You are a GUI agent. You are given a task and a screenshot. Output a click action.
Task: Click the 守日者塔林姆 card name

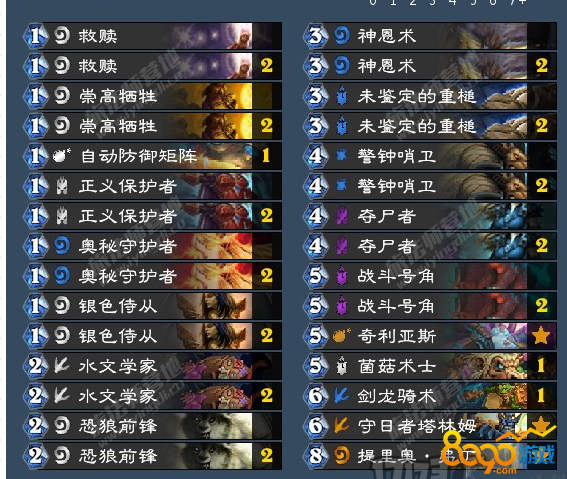click(x=417, y=426)
